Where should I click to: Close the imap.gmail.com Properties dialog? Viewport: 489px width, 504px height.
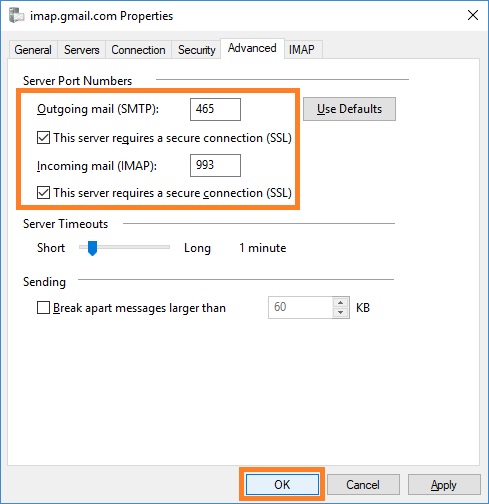473,15
